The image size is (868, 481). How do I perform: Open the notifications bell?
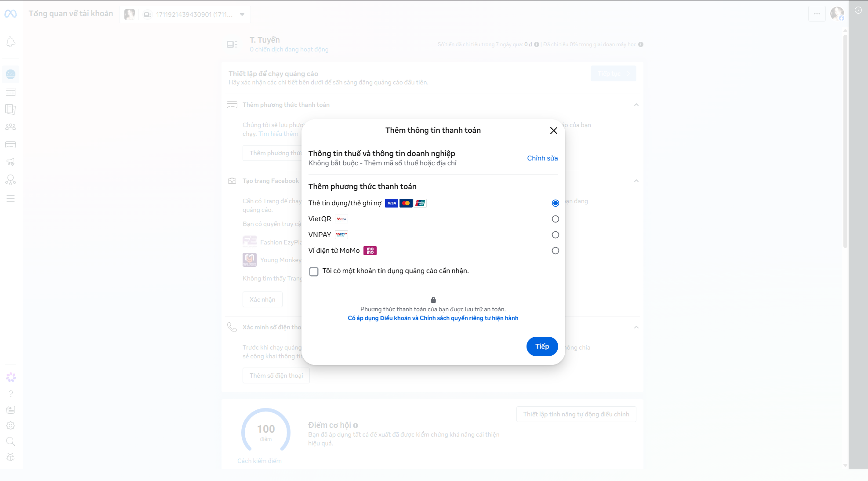coord(11,42)
